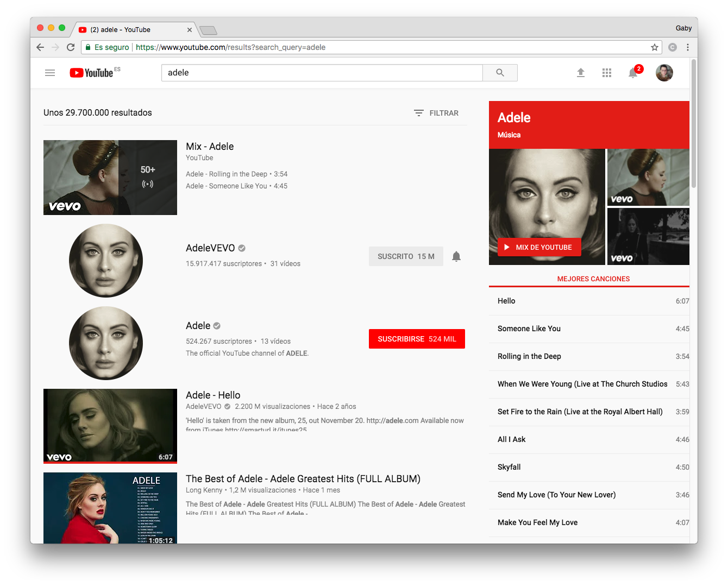
Task: Click Long Kenny channel name
Action: pos(204,490)
